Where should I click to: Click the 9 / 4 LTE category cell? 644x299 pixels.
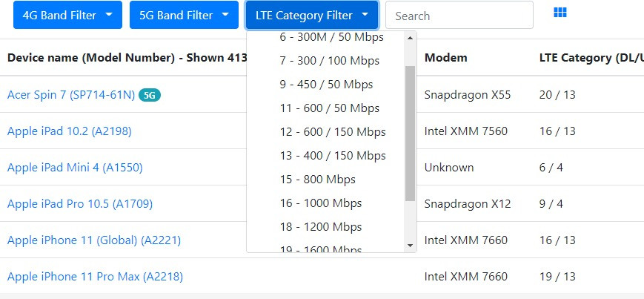[551, 203]
